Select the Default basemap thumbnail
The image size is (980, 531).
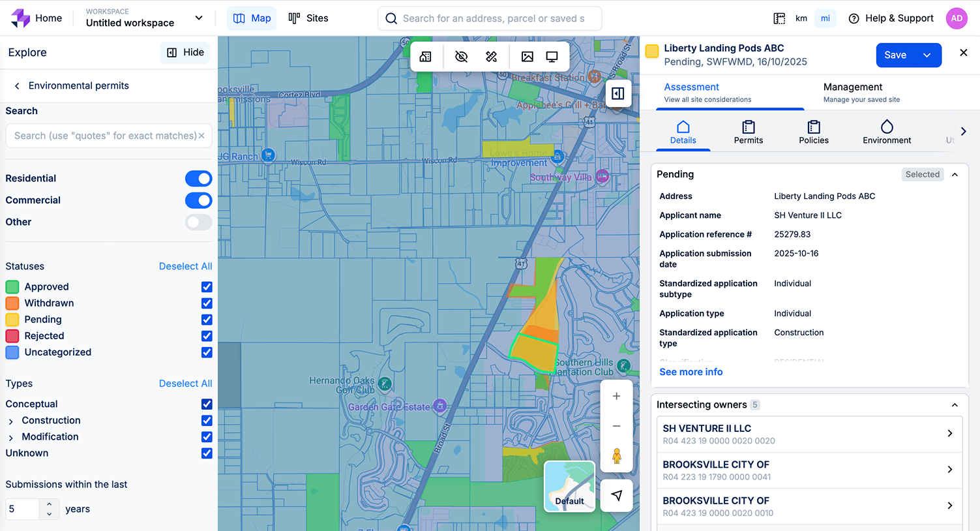(x=569, y=486)
